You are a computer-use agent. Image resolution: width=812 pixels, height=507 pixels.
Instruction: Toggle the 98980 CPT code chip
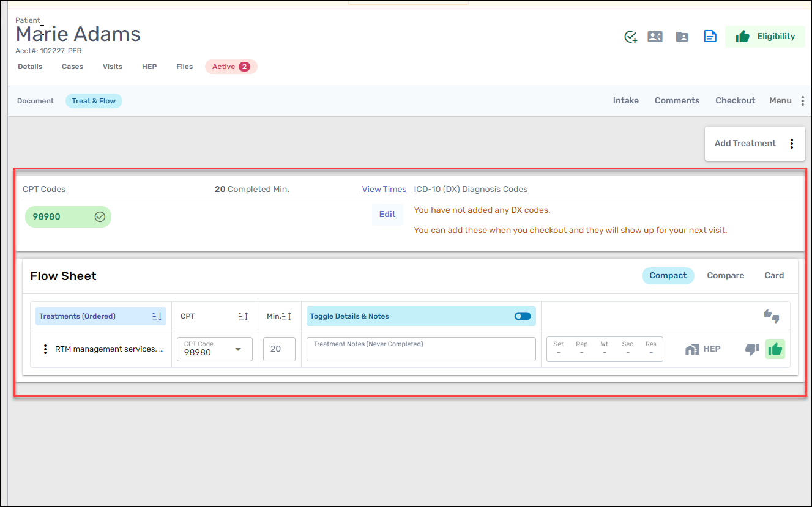pyautogui.click(x=68, y=216)
